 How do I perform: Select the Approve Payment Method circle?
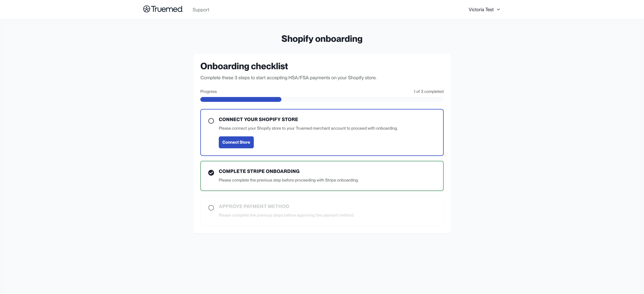click(211, 208)
